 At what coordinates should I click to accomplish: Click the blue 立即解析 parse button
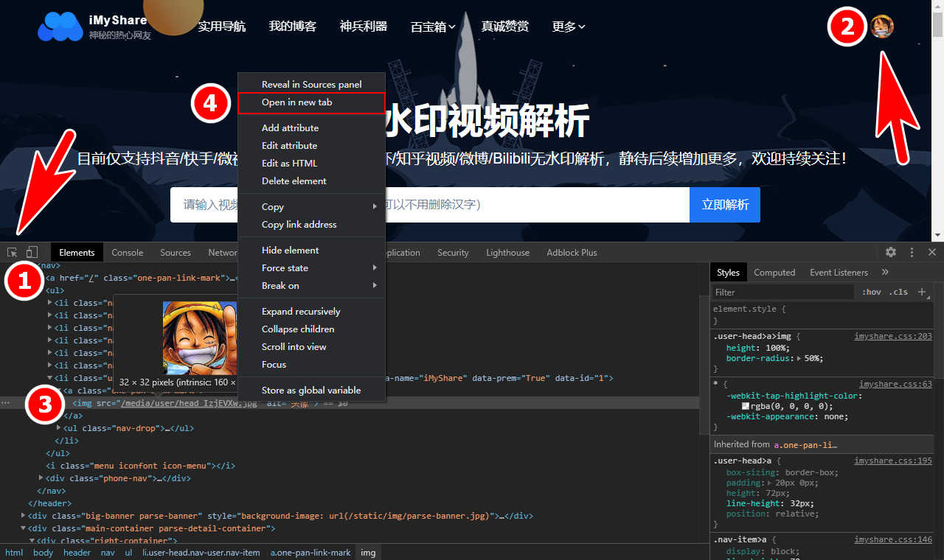pos(724,205)
